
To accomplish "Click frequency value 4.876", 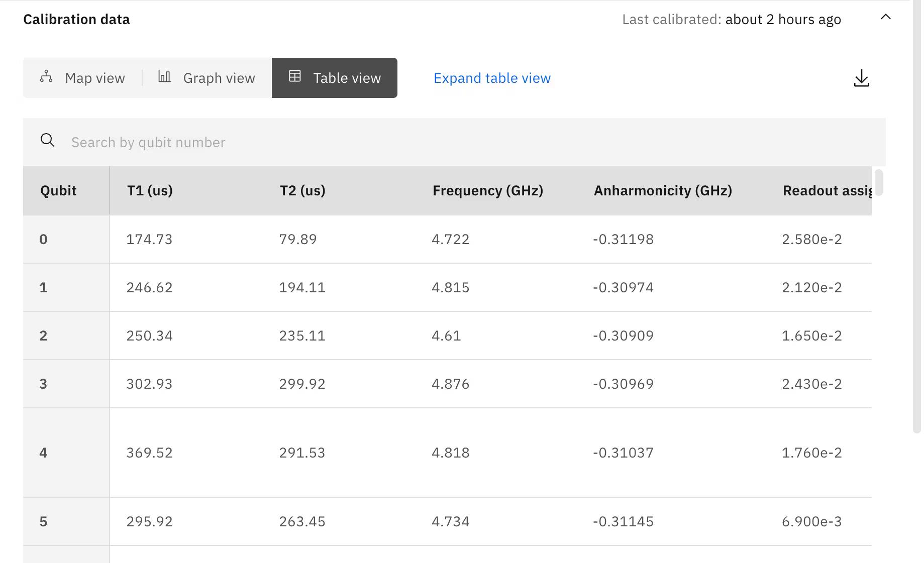I will tap(451, 384).
